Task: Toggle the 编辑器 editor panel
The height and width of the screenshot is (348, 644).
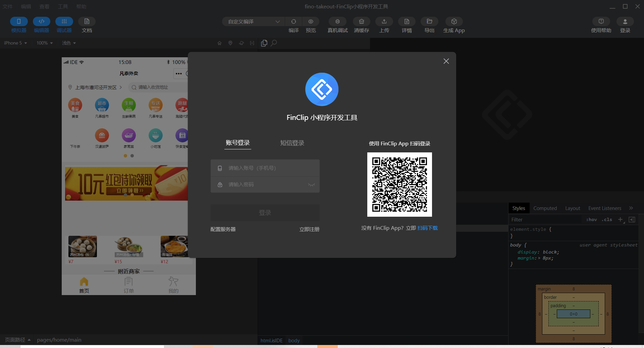Action: click(42, 21)
